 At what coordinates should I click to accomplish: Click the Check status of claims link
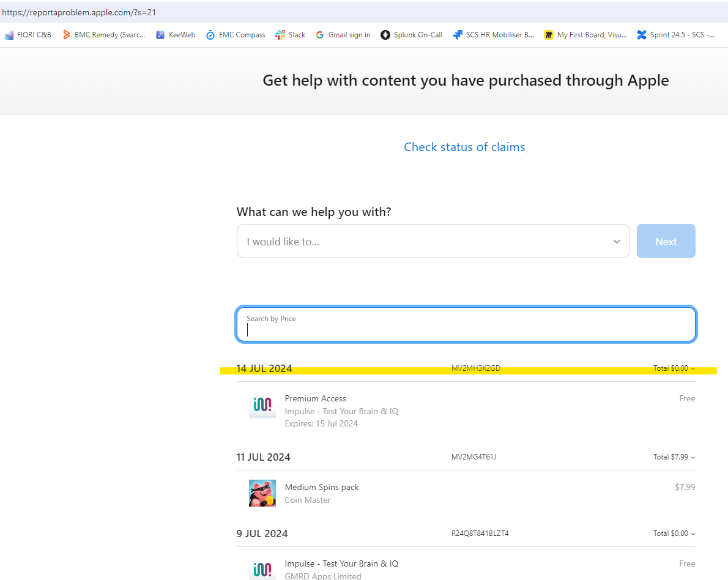(464, 147)
